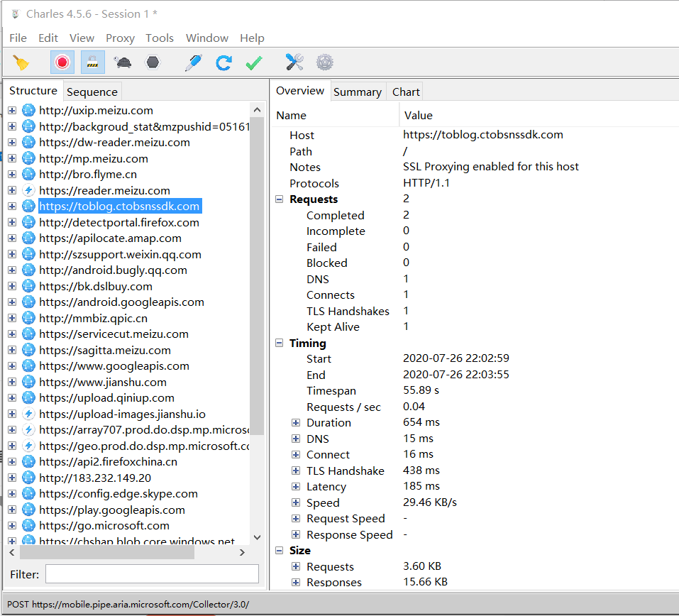Toggle throttling turtle icon
This screenshot has height=616, width=679.
tap(123, 62)
